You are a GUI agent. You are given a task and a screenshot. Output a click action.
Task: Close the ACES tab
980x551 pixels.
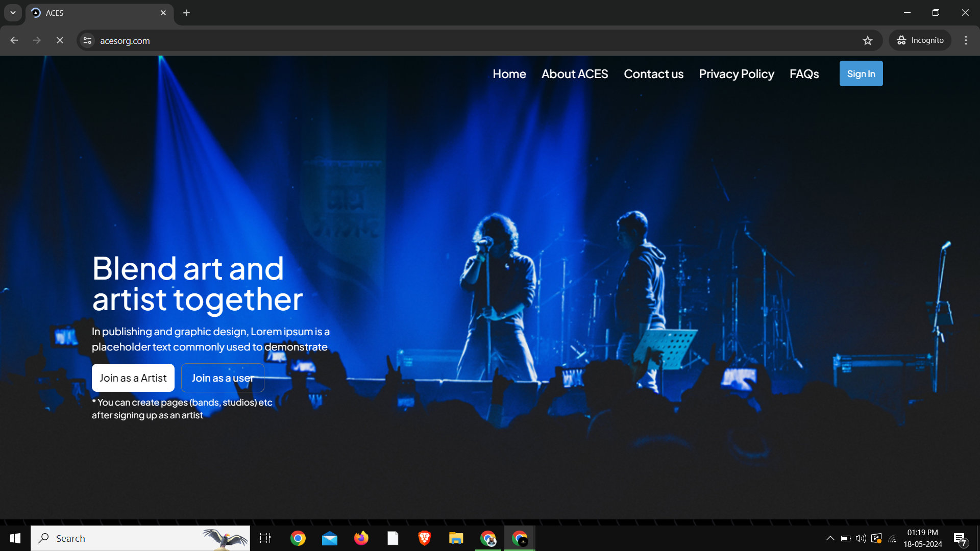click(x=163, y=13)
